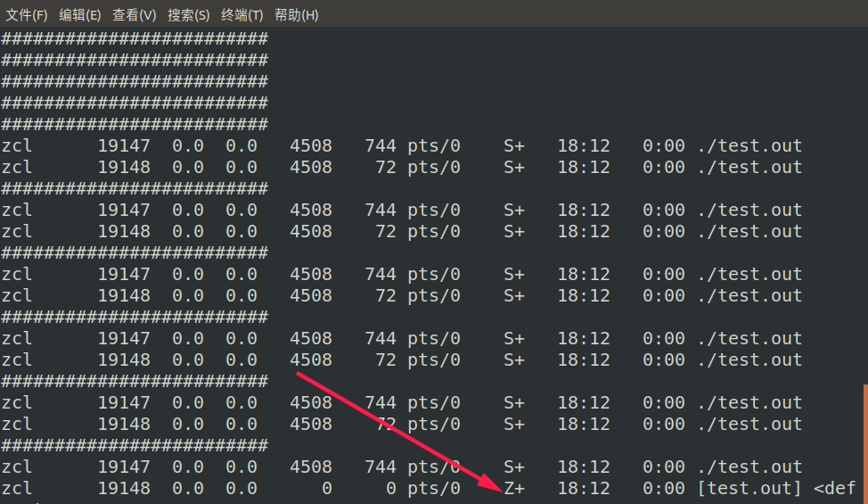
Task: Click the [test.out] zombie process name
Action: (749, 488)
